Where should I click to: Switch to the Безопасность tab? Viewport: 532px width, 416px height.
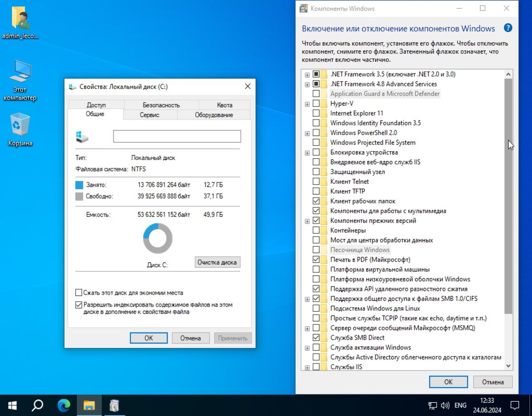pyautogui.click(x=161, y=105)
